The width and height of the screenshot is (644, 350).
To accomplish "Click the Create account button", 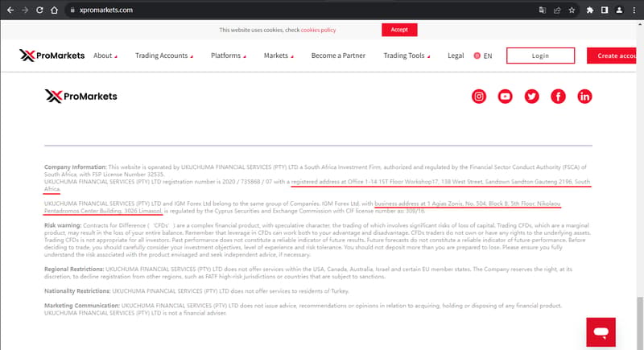I will pyautogui.click(x=612, y=56).
